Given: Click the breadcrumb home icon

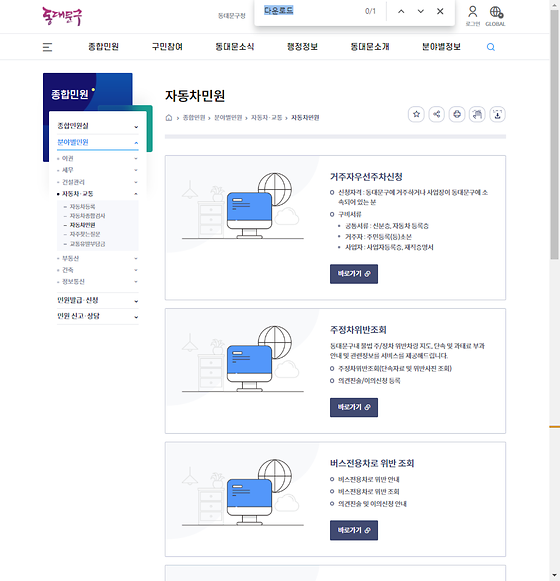Looking at the screenshot, I should [x=169, y=118].
